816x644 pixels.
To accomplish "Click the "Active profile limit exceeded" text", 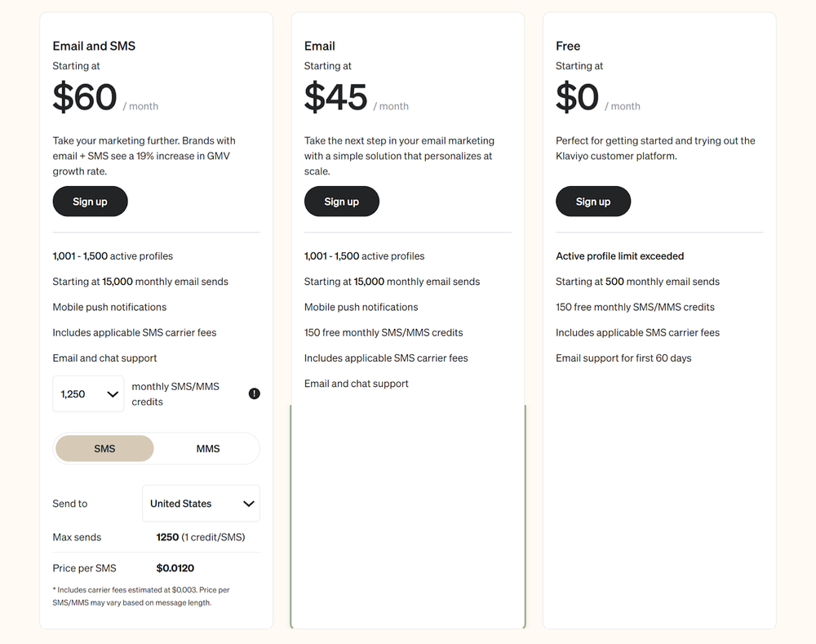I will pyautogui.click(x=620, y=256).
